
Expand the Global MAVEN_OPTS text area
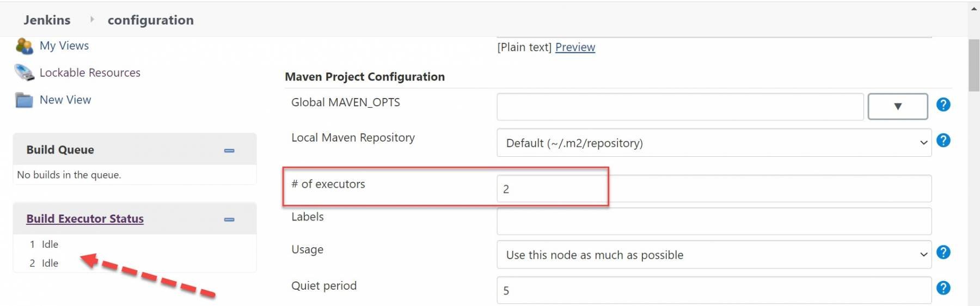pos(897,106)
